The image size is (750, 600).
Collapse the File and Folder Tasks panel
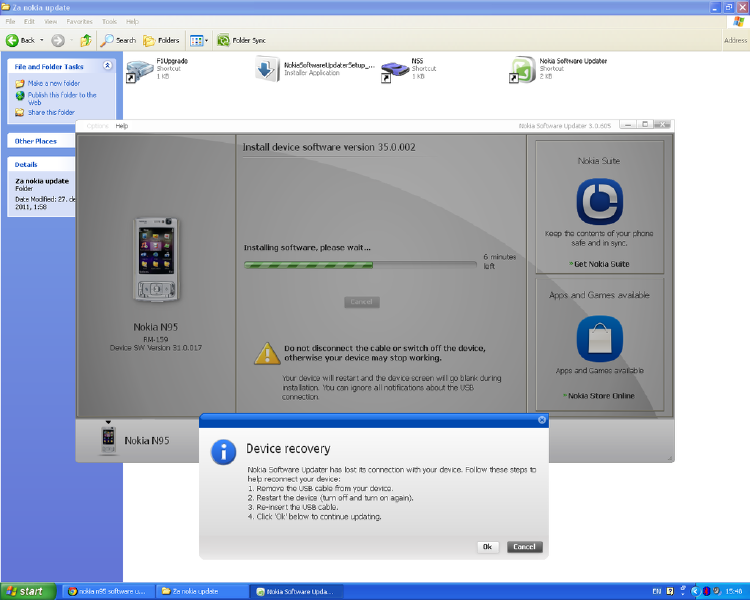pos(108,66)
